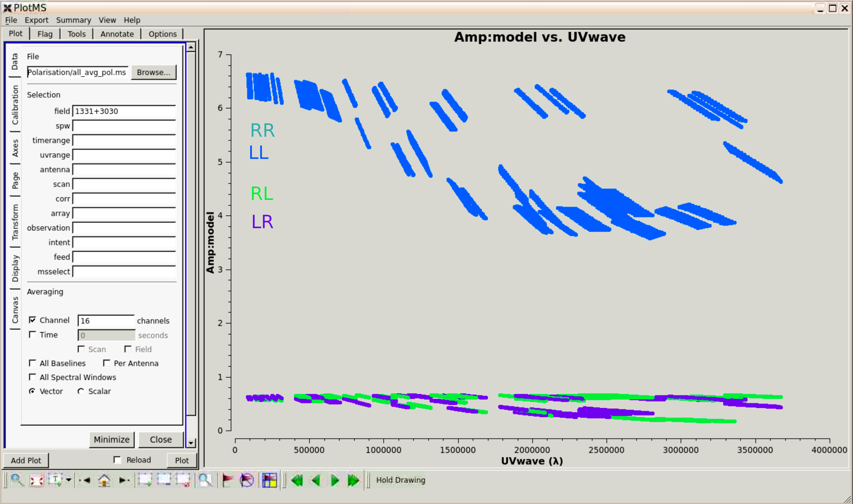
Task: Select the Pan tool with red arrows
Action: pos(36,480)
